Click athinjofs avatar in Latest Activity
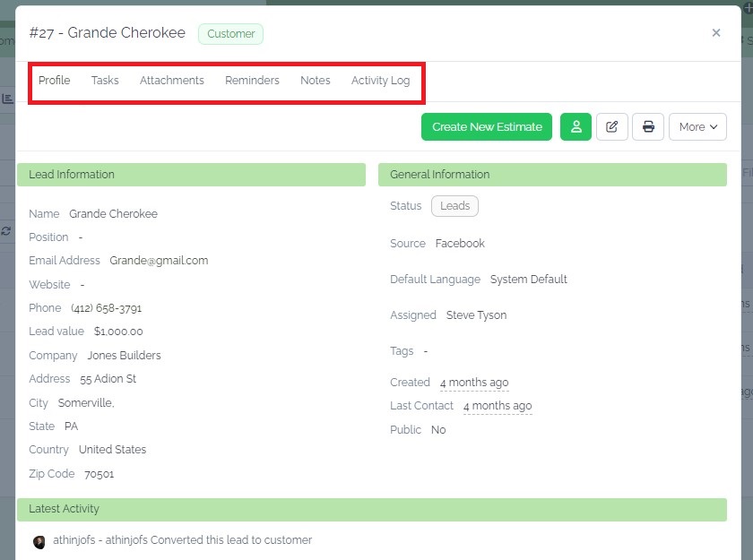The image size is (753, 560). (x=39, y=542)
